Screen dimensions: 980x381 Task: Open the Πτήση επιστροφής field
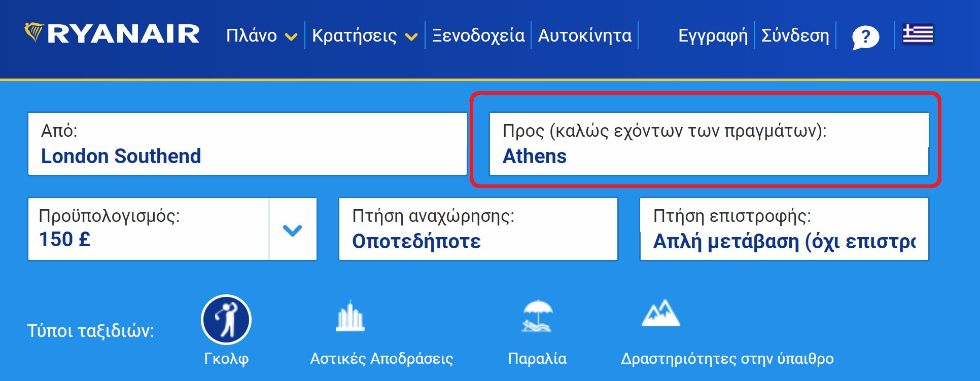(x=784, y=229)
